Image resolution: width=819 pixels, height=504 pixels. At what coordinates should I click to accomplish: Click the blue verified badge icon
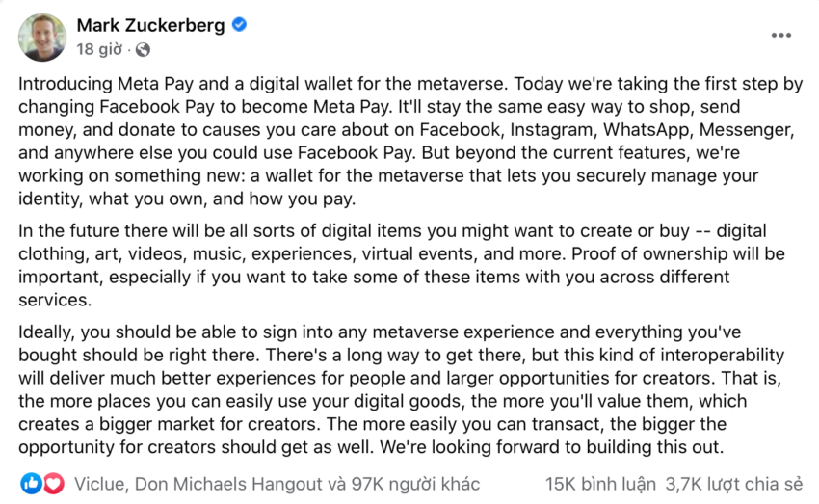coord(239,24)
